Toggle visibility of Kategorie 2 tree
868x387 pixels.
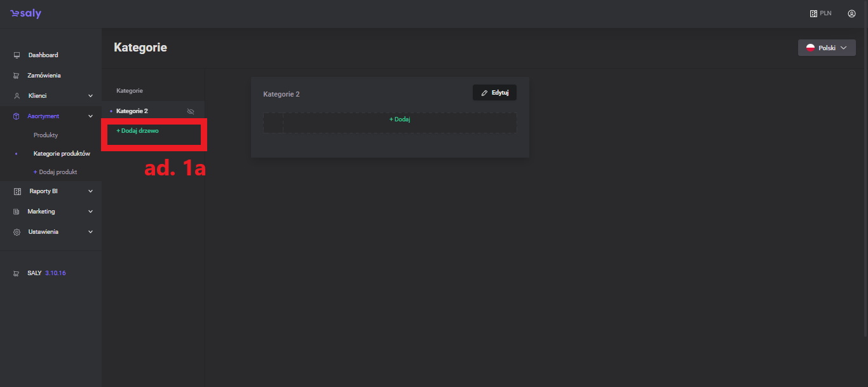coord(190,111)
